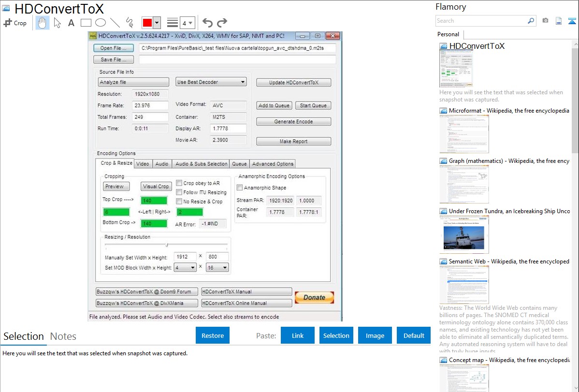
Task: Capture a snapshot with the camera icon
Action: 545,21
